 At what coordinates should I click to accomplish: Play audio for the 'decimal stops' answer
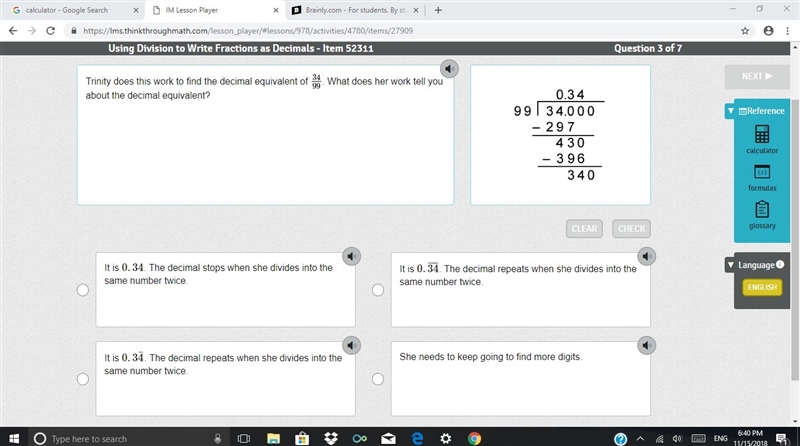point(352,256)
